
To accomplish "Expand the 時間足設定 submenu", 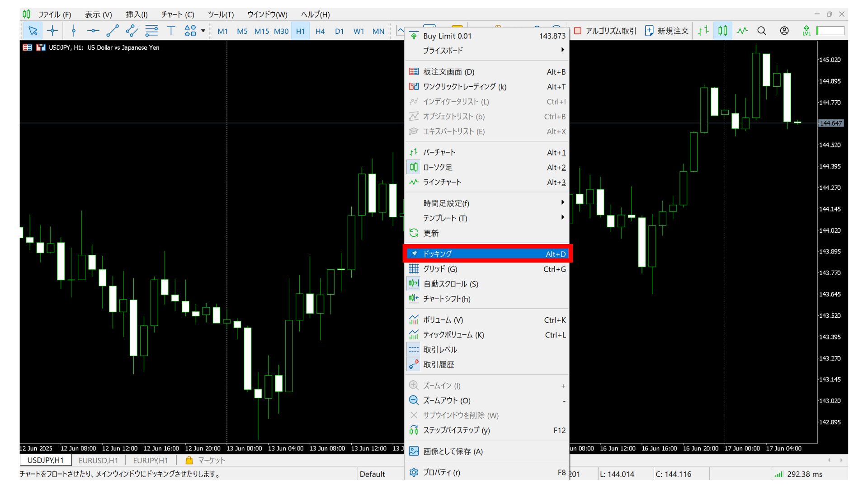I will pyautogui.click(x=486, y=203).
